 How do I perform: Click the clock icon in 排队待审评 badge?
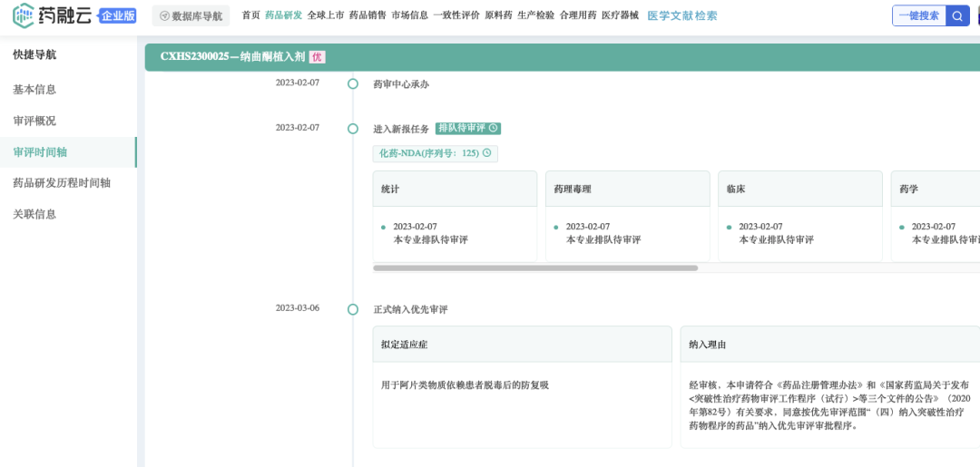(494, 129)
